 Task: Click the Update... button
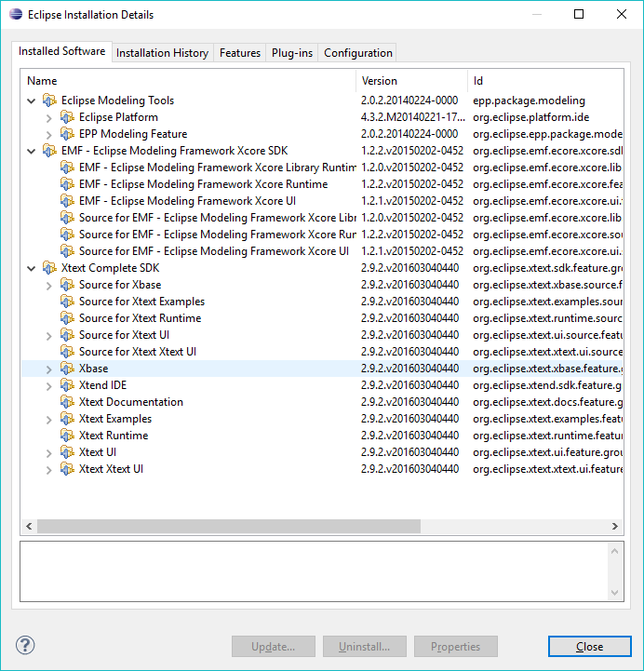coord(274,646)
